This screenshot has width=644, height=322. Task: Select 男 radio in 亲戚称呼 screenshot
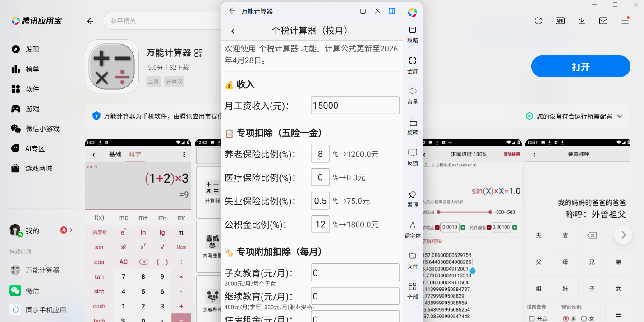click(x=566, y=318)
